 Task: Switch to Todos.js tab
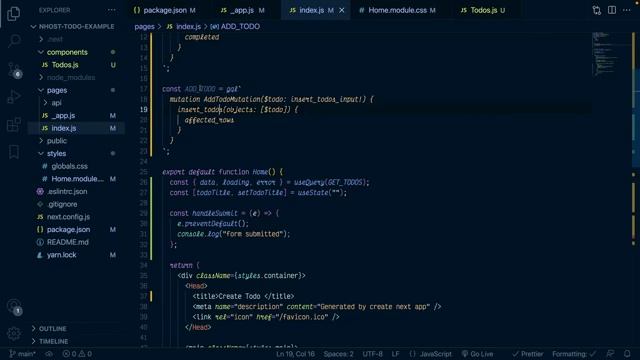point(483,10)
